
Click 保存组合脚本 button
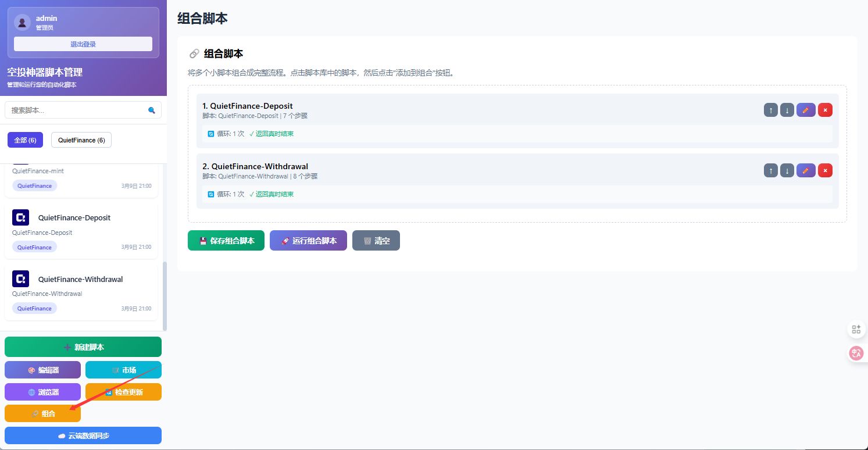click(x=226, y=241)
